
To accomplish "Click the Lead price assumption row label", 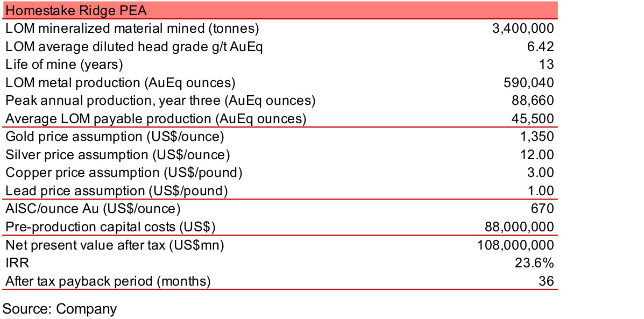I will pos(116,191).
